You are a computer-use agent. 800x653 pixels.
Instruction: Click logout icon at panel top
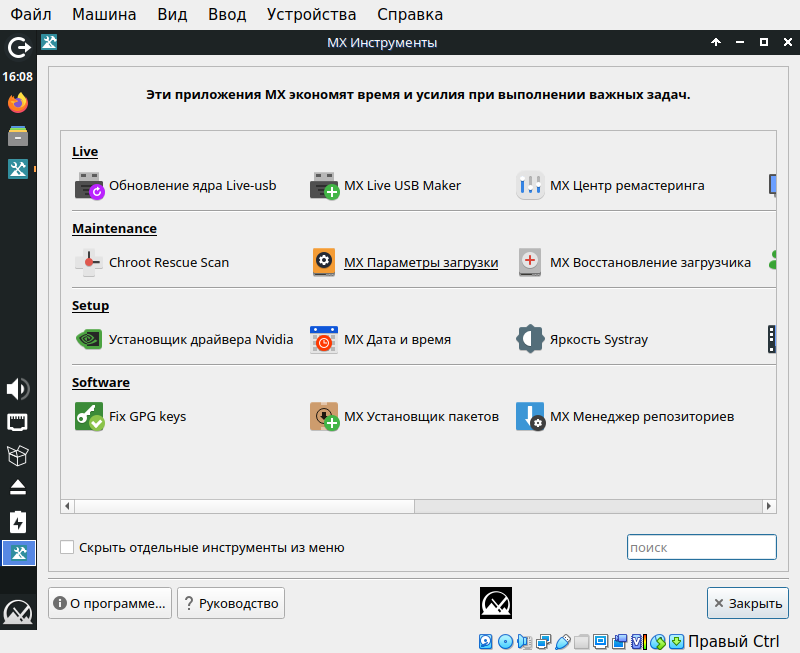19,48
